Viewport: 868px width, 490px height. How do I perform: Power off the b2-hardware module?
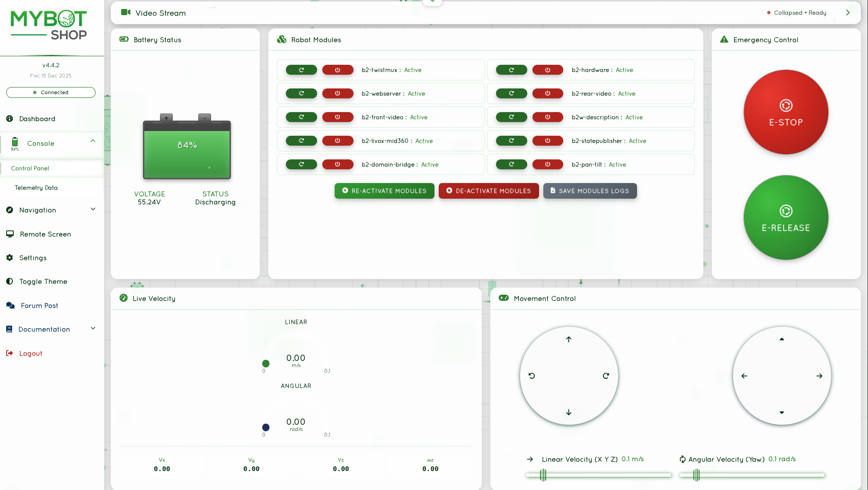(x=548, y=70)
